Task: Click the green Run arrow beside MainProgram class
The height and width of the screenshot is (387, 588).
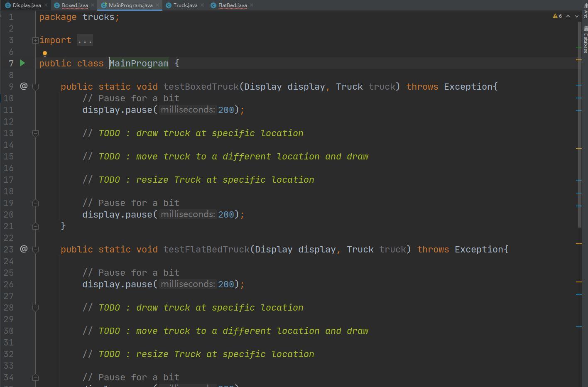Action: [23, 63]
